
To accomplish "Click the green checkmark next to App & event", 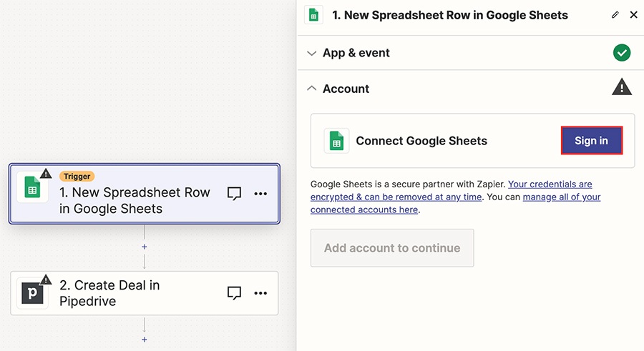I will [x=622, y=53].
